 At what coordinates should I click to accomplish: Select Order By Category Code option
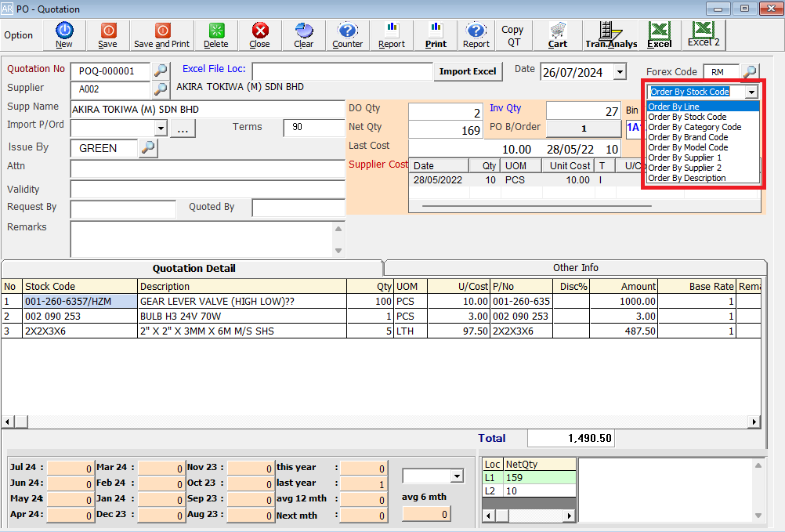pos(703,127)
